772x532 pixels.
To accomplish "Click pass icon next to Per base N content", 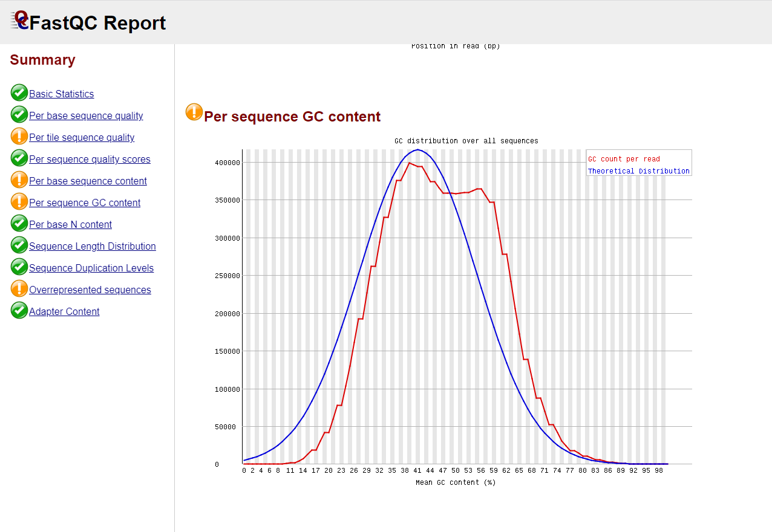I will [19, 224].
